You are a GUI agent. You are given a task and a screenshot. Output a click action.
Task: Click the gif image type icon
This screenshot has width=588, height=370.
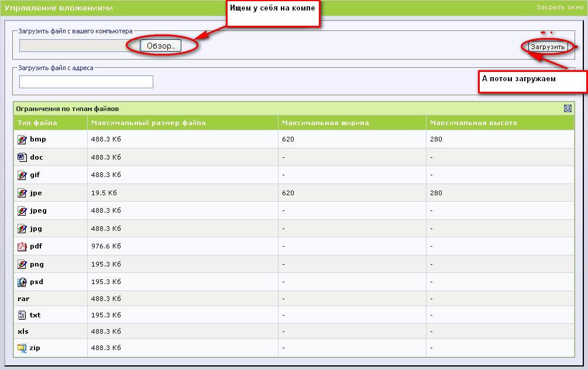(x=22, y=175)
